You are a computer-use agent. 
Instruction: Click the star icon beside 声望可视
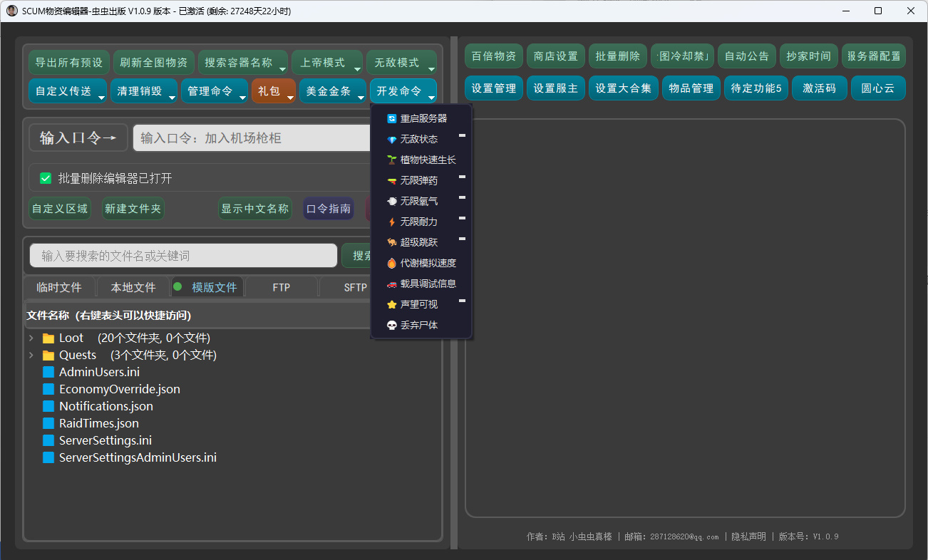(391, 304)
